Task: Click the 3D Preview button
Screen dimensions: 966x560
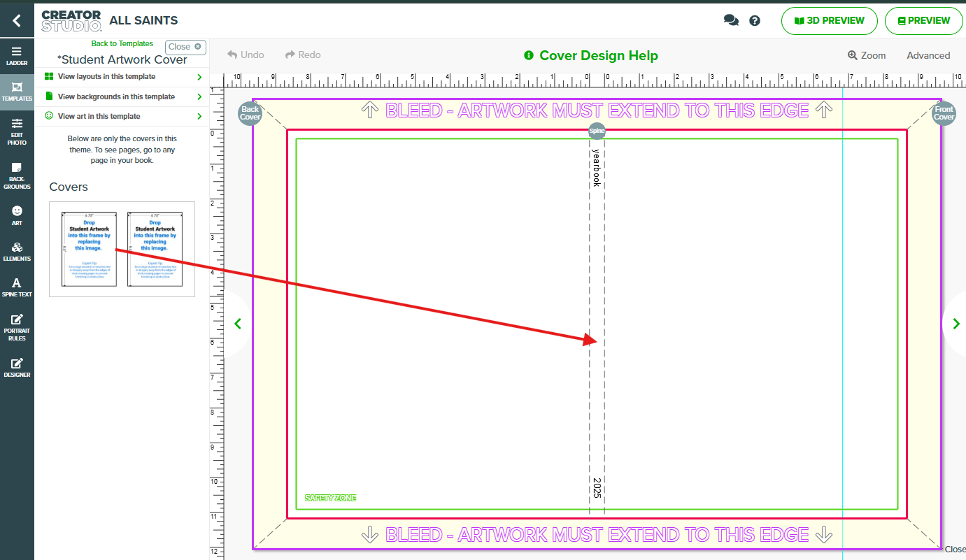Action: pos(829,21)
